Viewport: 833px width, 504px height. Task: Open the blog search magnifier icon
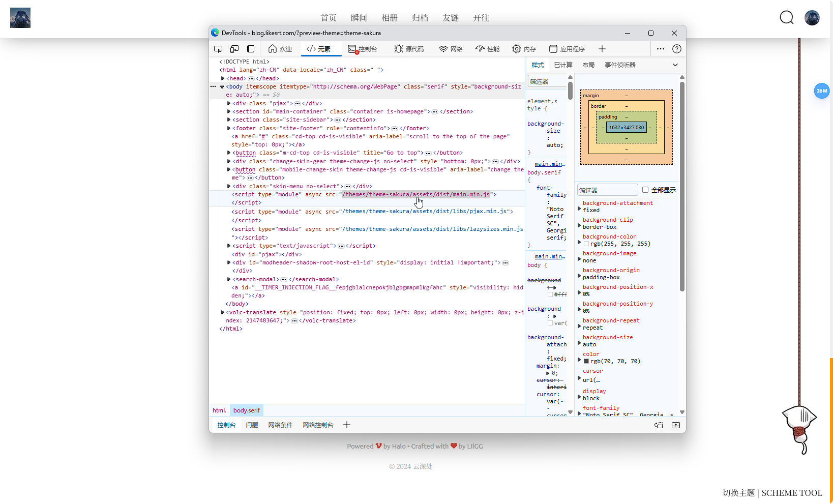click(x=787, y=18)
